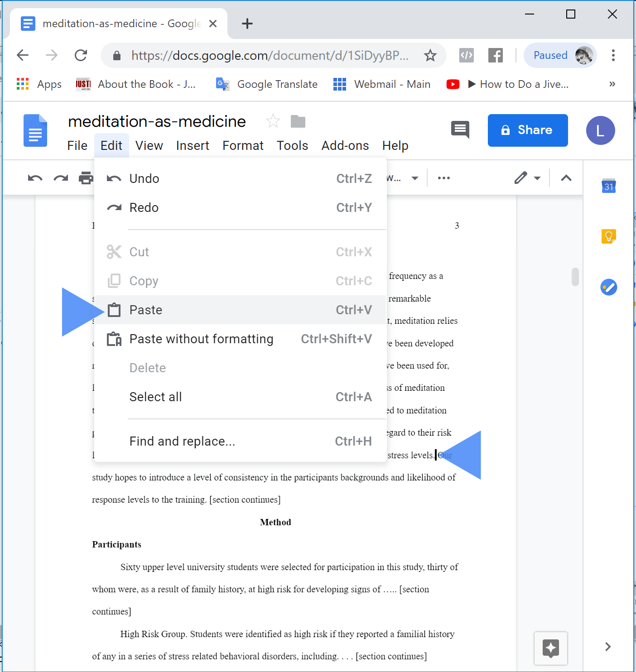636x672 pixels.
Task: Show hidden bookmarks with double chevron
Action: click(x=612, y=84)
